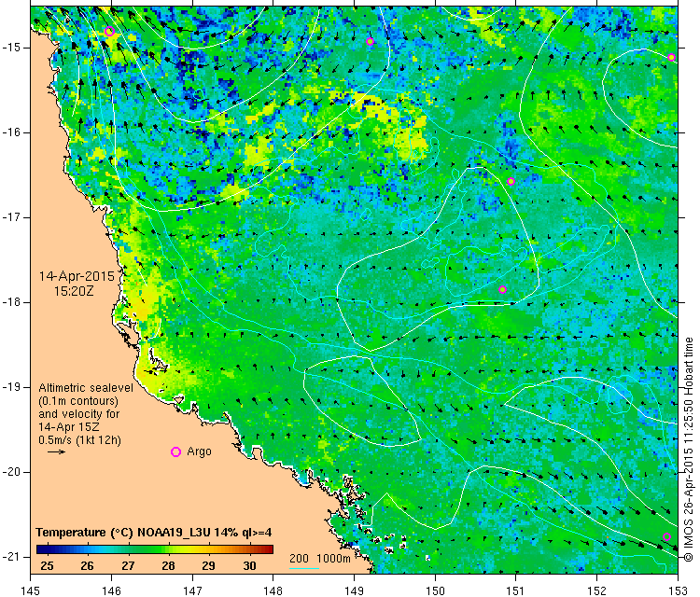This screenshot has height=597, width=700.
Task: Click the '14-Apr 15Z' caption text
Action: pyautogui.click(x=69, y=426)
